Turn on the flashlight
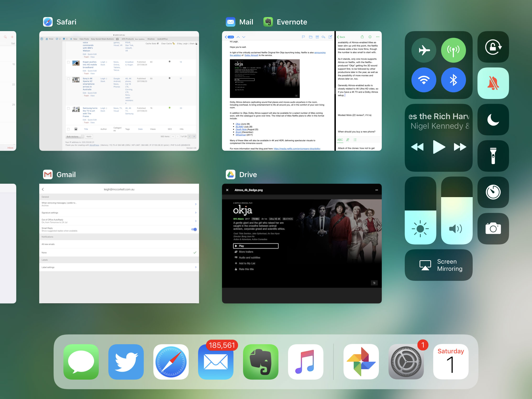Image resolution: width=532 pixels, height=399 pixels. point(493,156)
